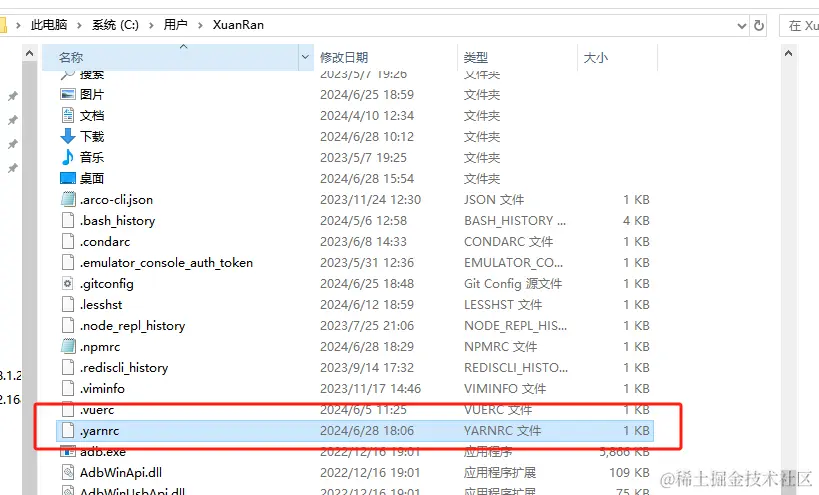Click the size 4 KB for .bash_history

click(x=636, y=220)
